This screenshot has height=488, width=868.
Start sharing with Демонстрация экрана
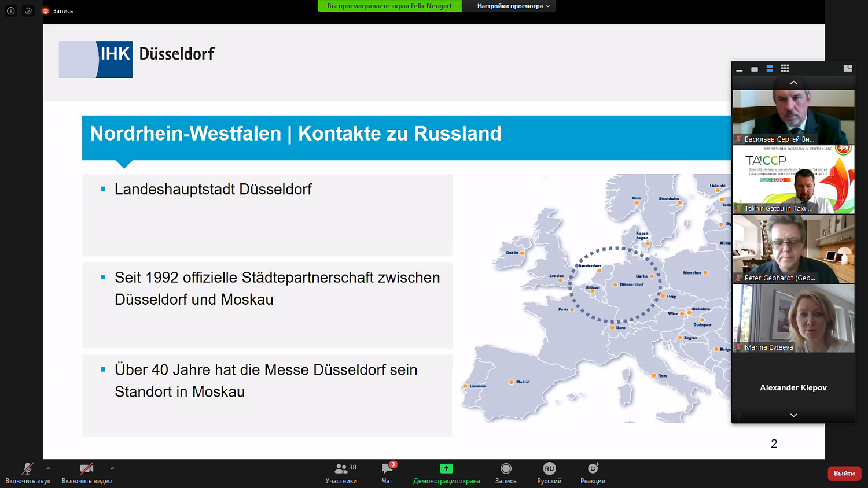point(446,473)
